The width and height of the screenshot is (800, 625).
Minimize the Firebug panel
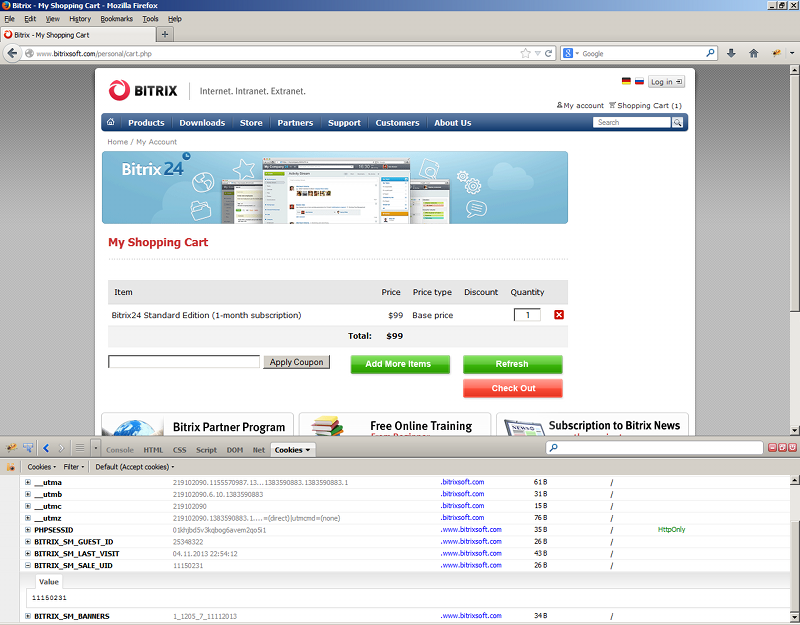tap(772, 447)
